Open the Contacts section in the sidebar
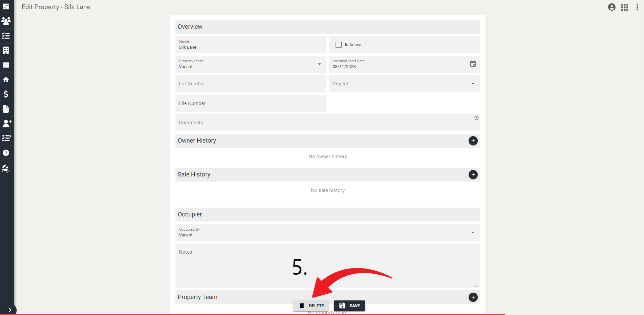Screen dimensions: 644x315 [x=6, y=21]
